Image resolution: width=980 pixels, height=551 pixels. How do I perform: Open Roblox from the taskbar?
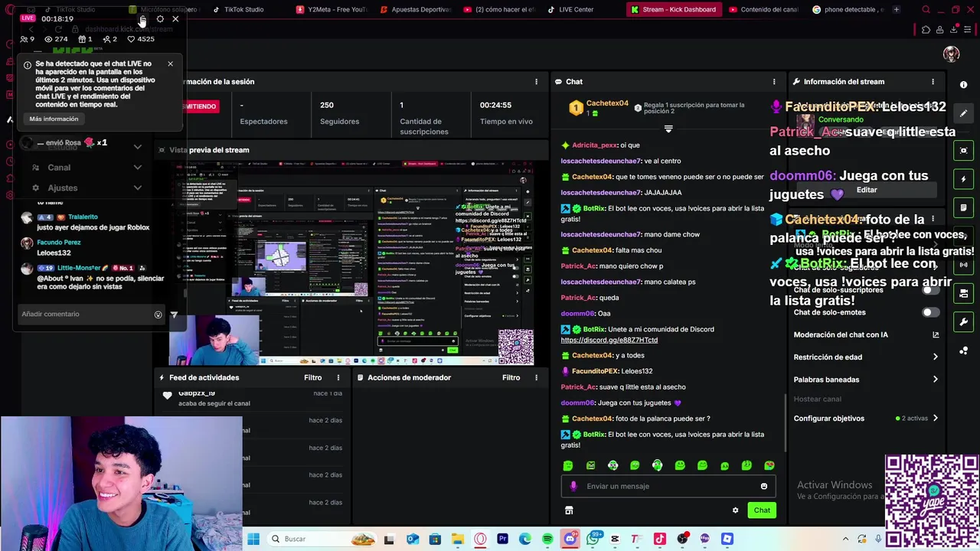point(727,539)
